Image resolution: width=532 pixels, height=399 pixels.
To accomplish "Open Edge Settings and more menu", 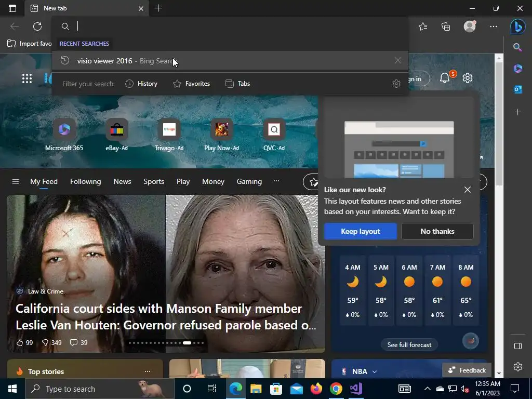I will pos(494,26).
